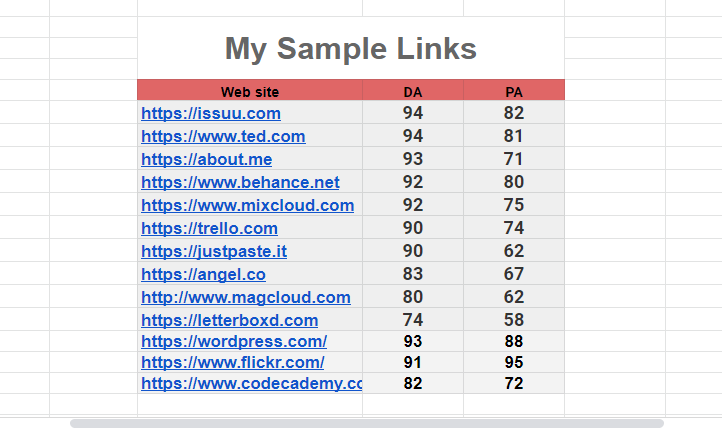Image resolution: width=722 pixels, height=428 pixels.
Task: Open the https://www.behance.net link
Action: pyautogui.click(x=240, y=183)
